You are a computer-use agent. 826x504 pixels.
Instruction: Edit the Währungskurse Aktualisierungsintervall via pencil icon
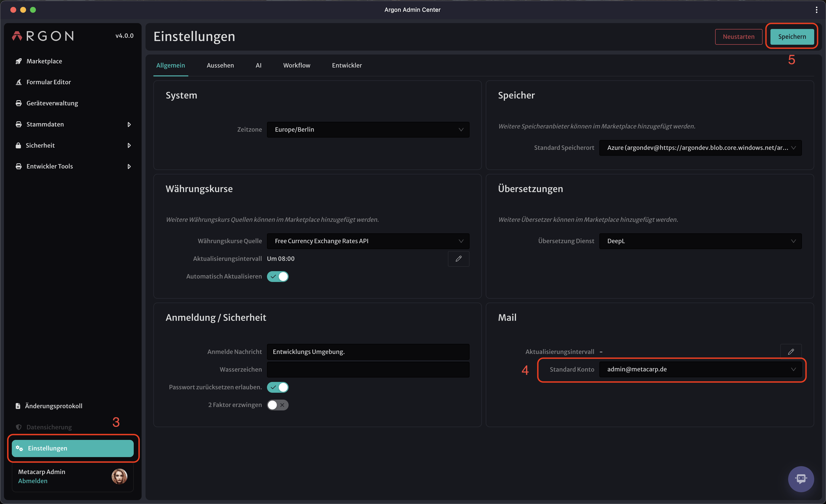[x=458, y=259]
